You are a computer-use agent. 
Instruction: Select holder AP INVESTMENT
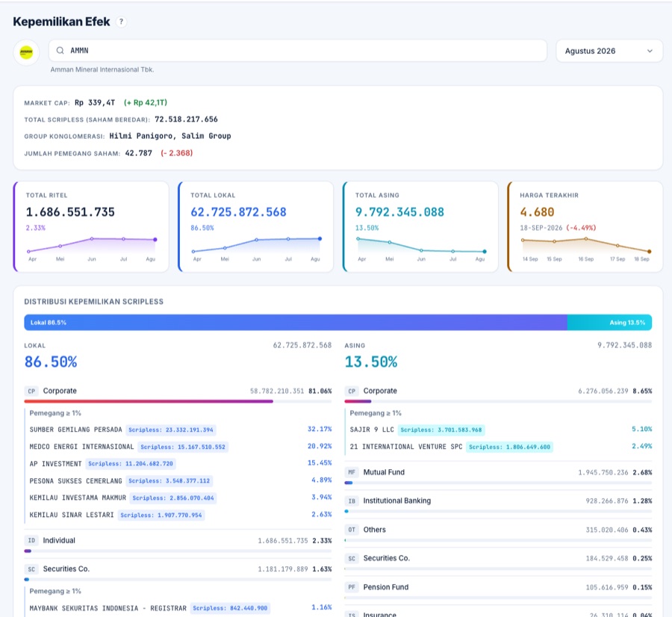tap(55, 464)
